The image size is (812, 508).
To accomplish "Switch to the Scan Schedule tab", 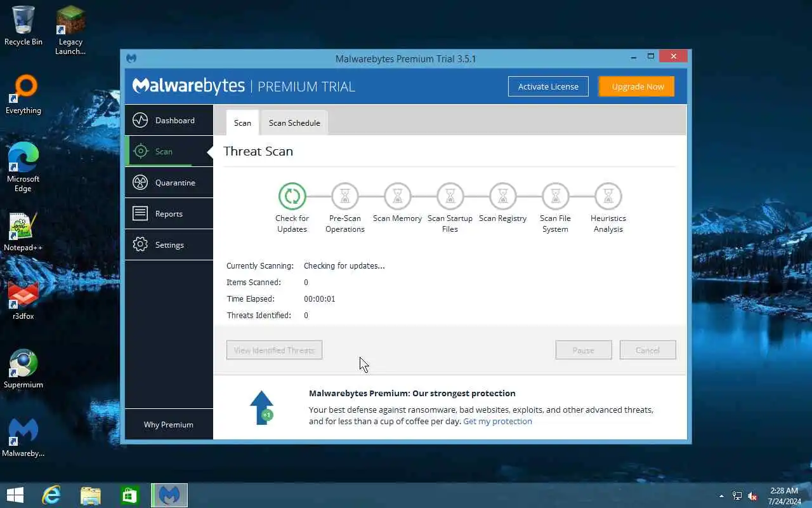I will coord(294,123).
